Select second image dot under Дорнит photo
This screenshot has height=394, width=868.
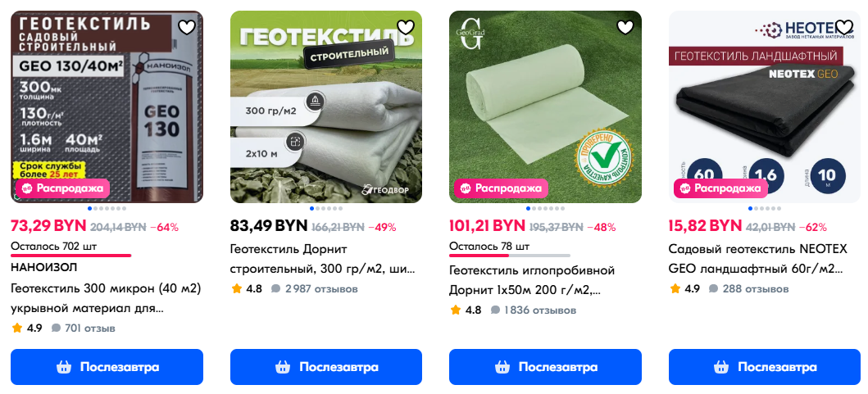(x=317, y=209)
